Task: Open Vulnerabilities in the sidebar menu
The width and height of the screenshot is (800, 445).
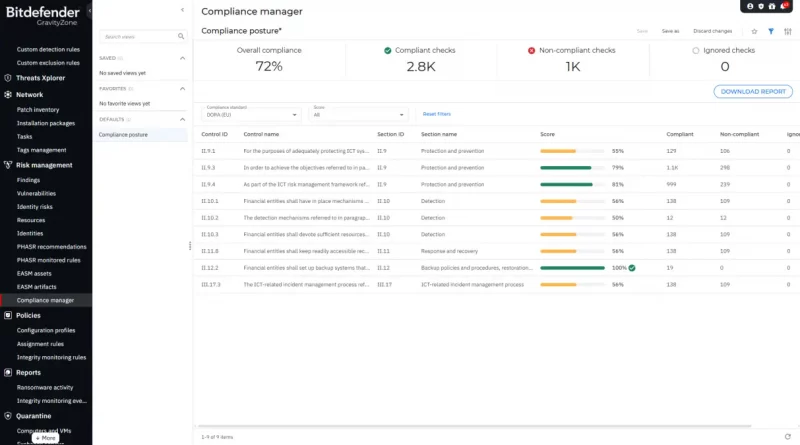Action: tap(36, 193)
